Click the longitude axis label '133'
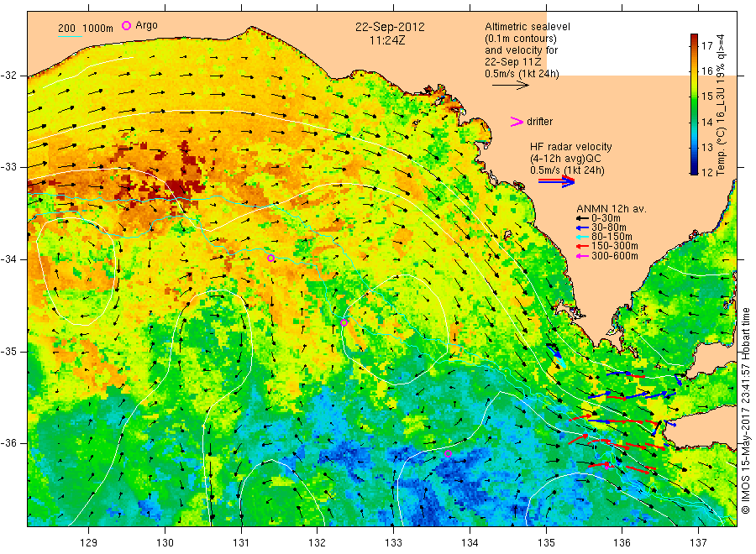 pos(393,543)
